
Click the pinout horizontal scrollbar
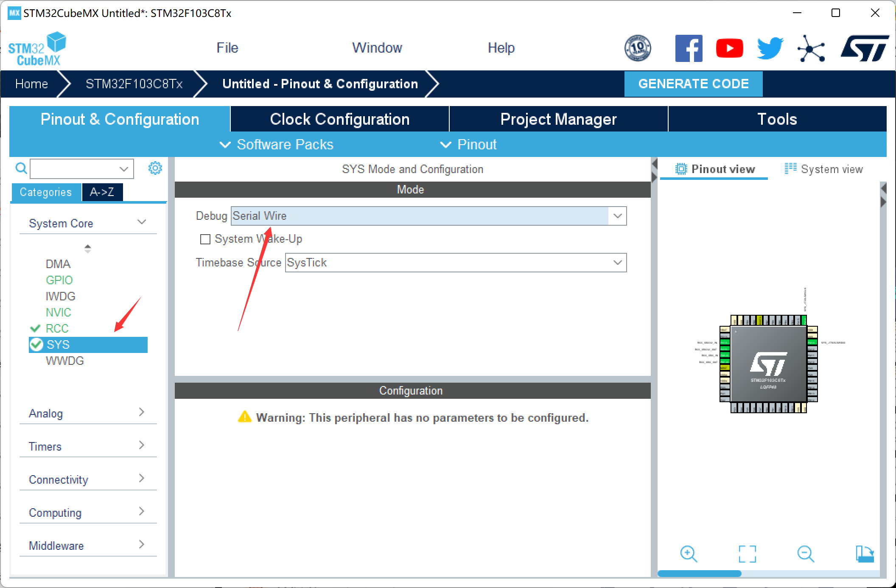699,574
